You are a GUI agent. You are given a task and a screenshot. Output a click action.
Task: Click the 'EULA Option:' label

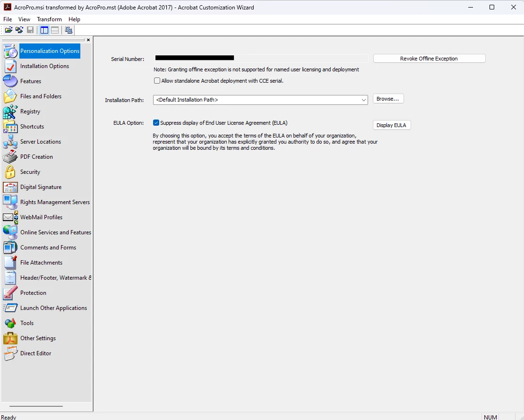[x=129, y=123]
